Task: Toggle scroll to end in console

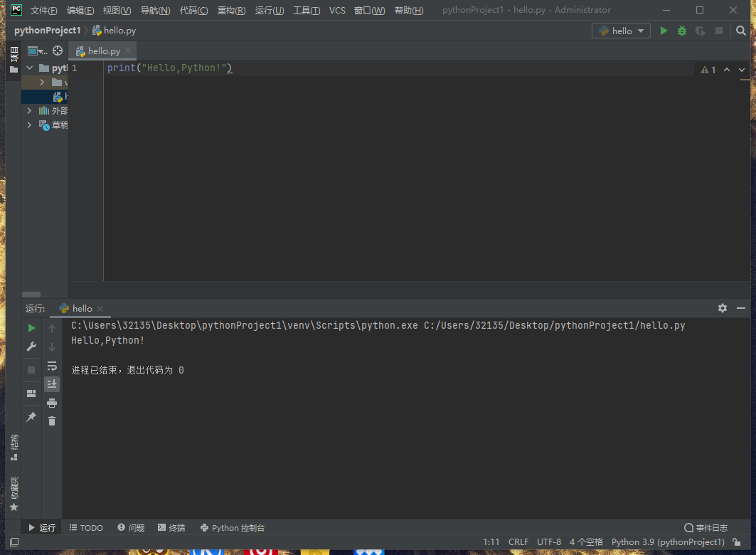Action: pos(52,384)
